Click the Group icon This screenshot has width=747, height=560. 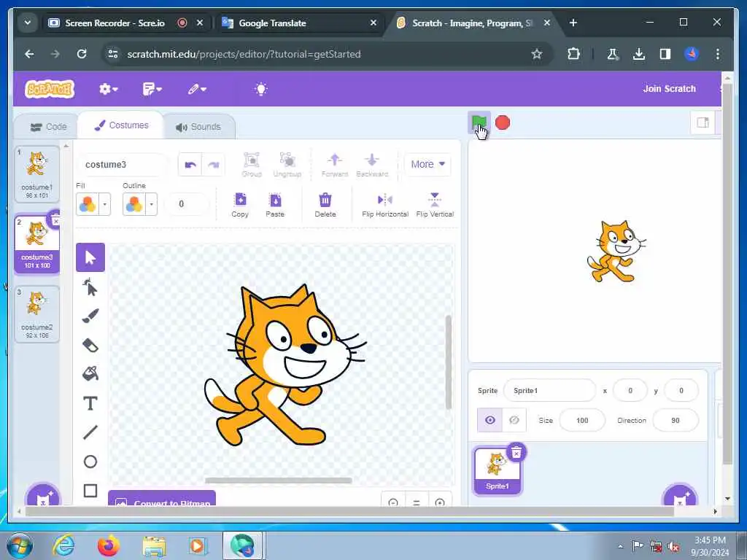point(252,164)
